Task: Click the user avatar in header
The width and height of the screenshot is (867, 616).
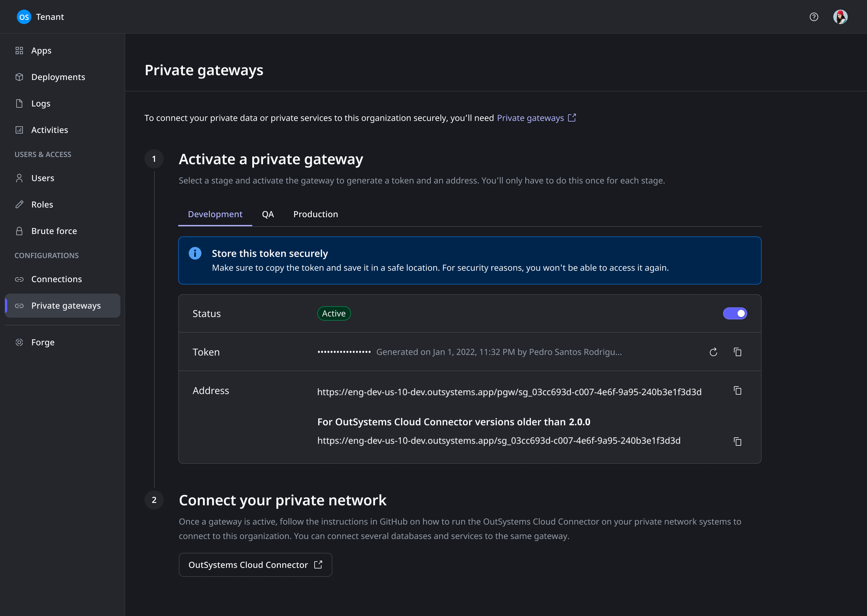Action: 840,17
